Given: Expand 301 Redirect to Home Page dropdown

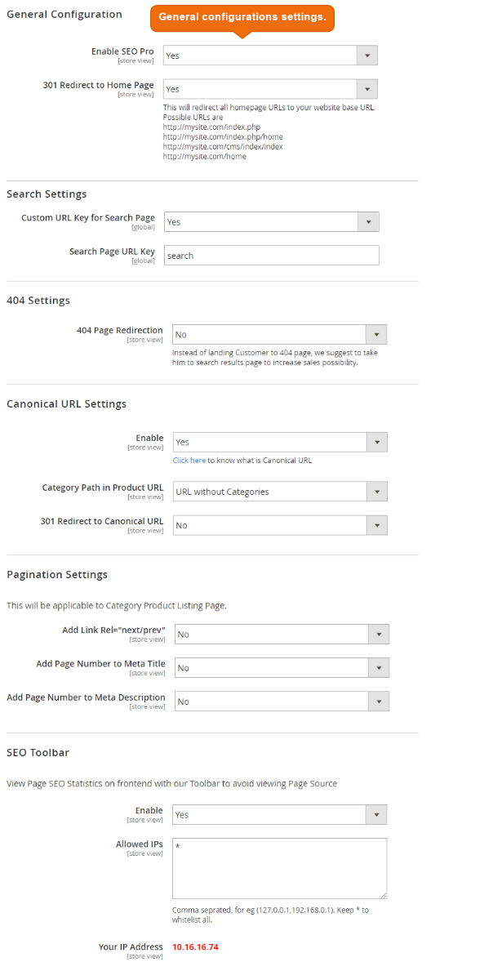Looking at the screenshot, I should (270, 89).
